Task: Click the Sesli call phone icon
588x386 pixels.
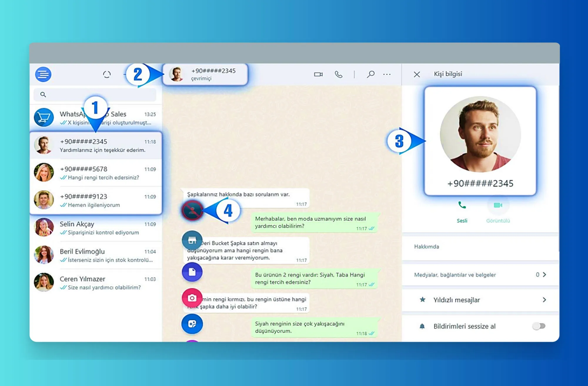Action: (x=462, y=205)
